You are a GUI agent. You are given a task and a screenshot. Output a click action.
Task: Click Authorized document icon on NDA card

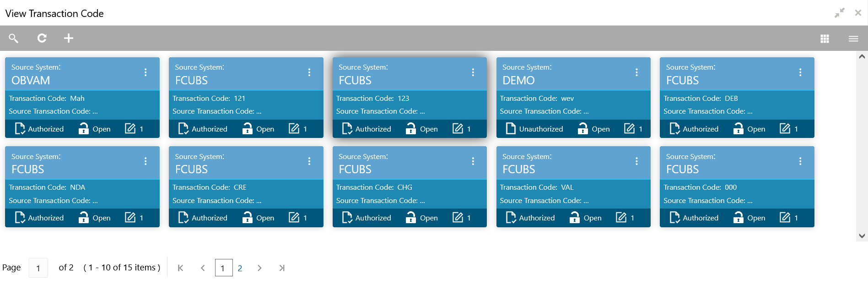click(20, 218)
